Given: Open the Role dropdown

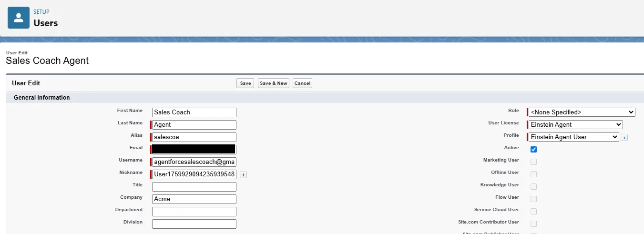Looking at the screenshot, I should pos(582,112).
